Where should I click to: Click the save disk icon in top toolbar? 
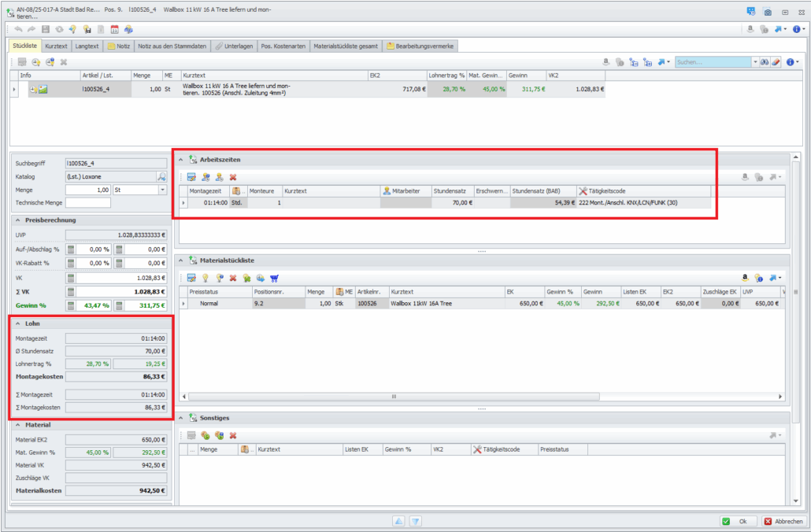[x=45, y=29]
